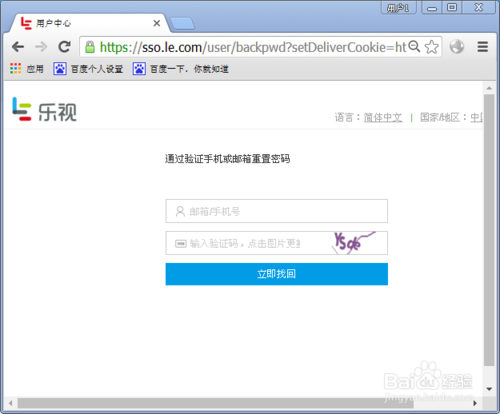
Task: Click the green padlock security icon
Action: point(90,47)
